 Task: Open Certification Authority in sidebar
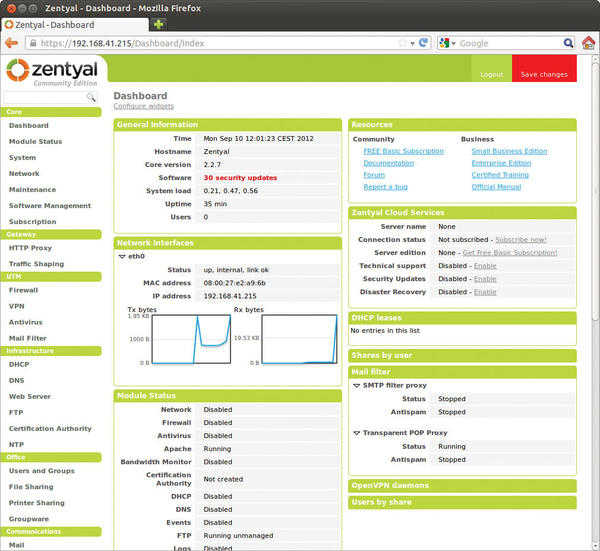[50, 429]
